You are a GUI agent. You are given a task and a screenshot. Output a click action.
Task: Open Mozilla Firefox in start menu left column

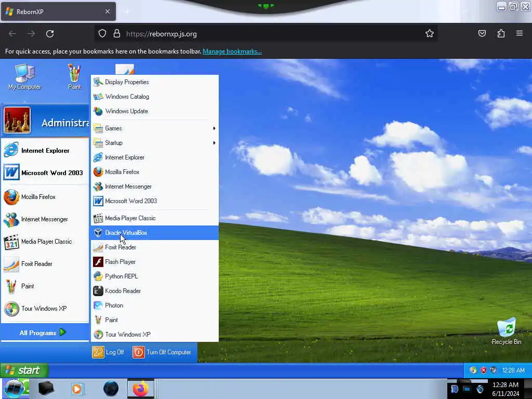[45, 197]
